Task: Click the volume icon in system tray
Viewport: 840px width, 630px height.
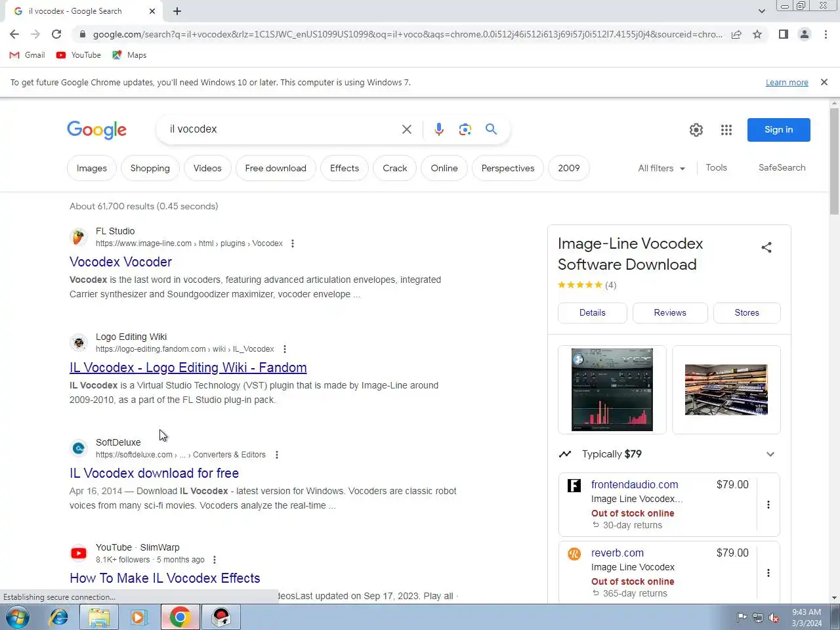Action: coord(774,618)
